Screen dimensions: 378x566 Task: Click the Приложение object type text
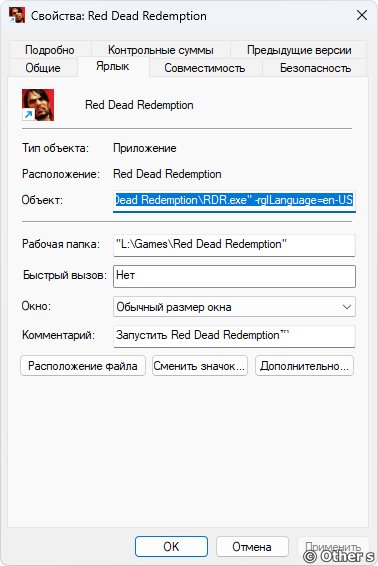[x=145, y=148]
